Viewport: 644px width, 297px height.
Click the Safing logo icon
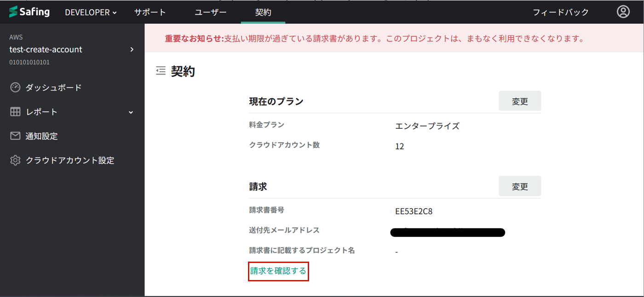(x=13, y=12)
